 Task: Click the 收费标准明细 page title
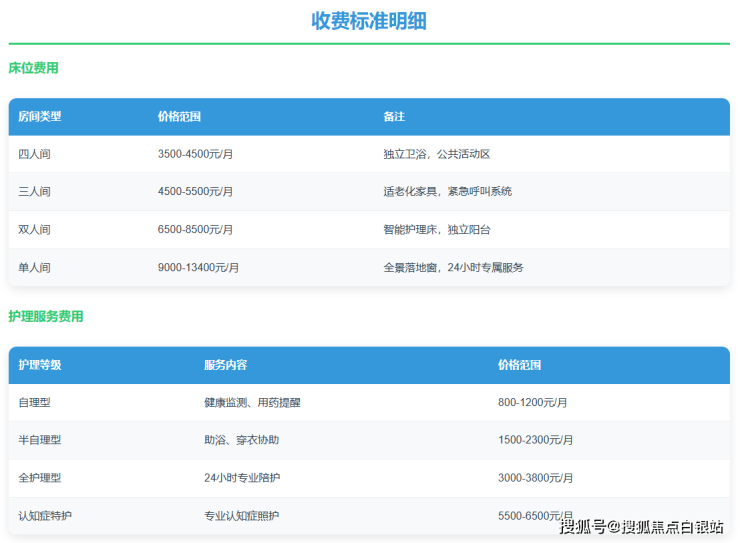coord(369,21)
